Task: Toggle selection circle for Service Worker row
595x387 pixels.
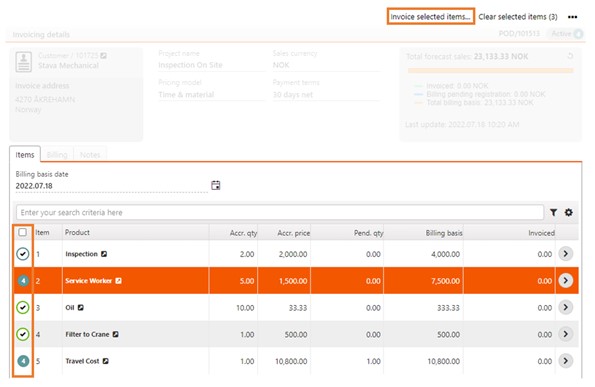Action: point(23,281)
